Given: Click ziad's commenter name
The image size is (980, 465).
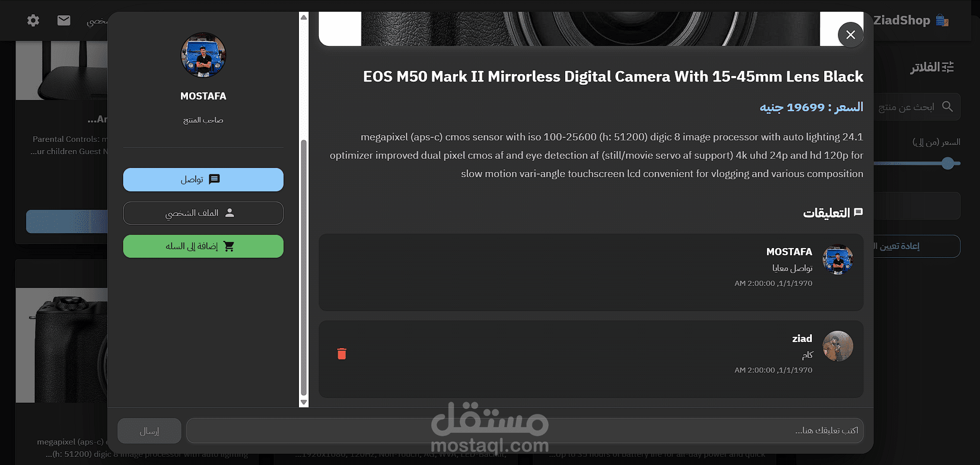Looking at the screenshot, I should (802, 338).
